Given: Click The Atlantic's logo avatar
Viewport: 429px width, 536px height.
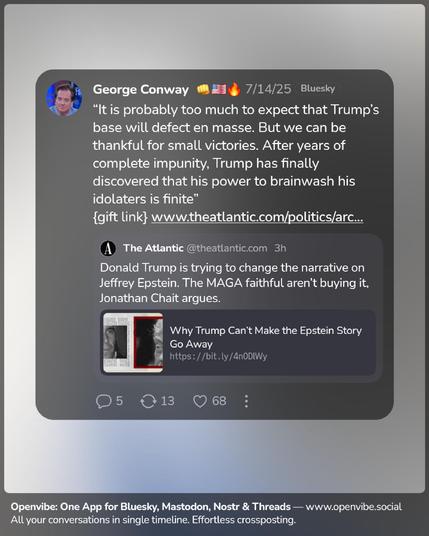Looking at the screenshot, I should [x=108, y=248].
